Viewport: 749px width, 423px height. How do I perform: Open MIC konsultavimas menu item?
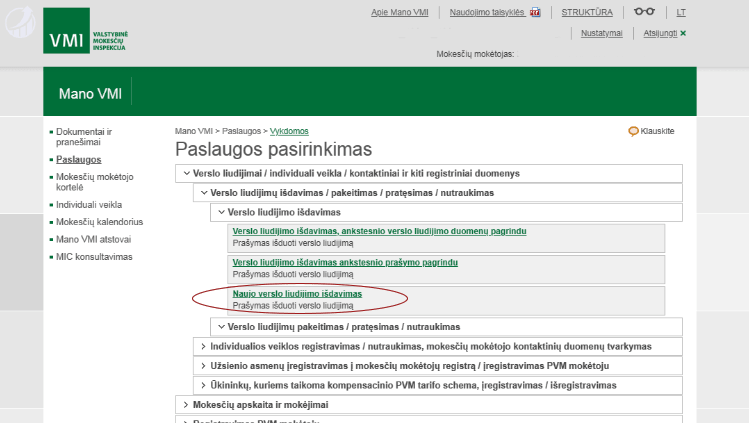[x=94, y=257]
